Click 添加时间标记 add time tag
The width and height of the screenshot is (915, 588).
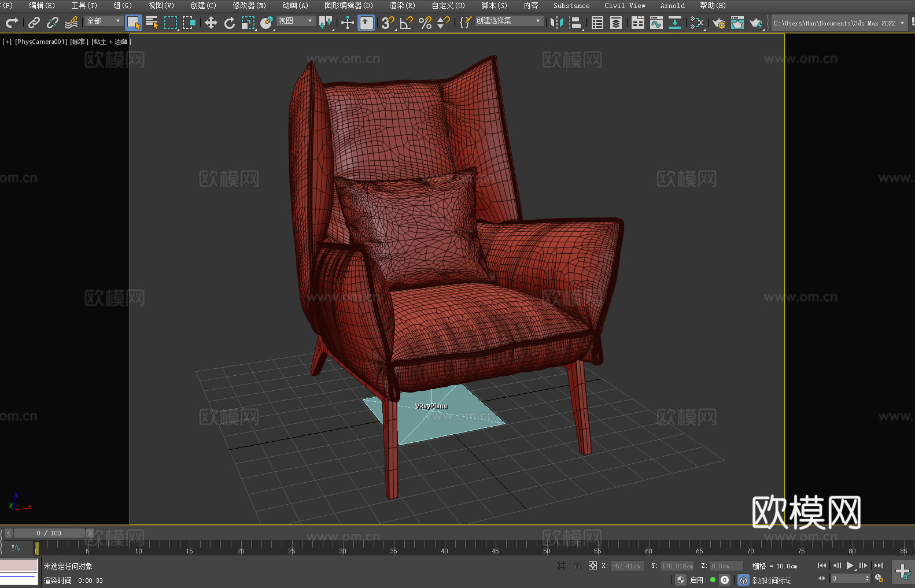pyautogui.click(x=772, y=580)
